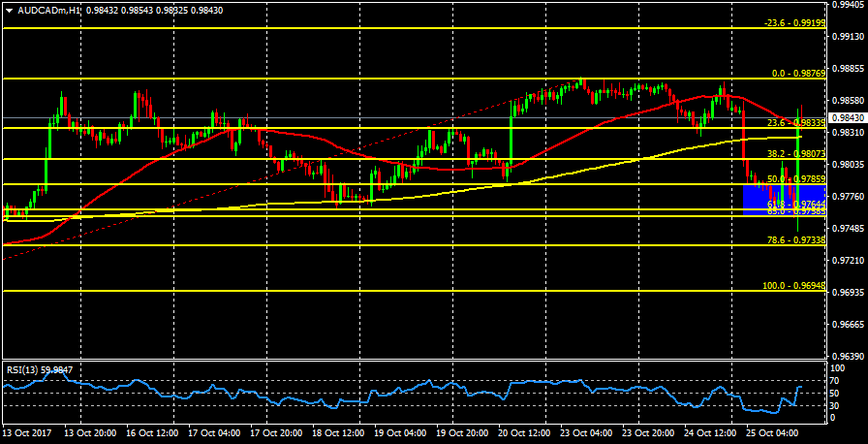Select the 38.2 - 0.98073 Fibonacci level label

coord(795,154)
